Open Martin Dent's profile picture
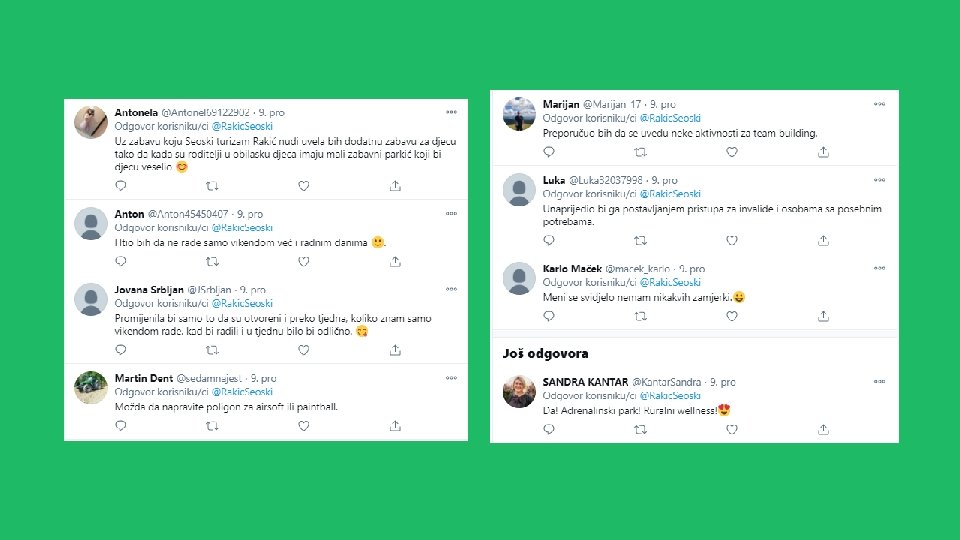Viewport: 960px width, 540px height. click(x=91, y=388)
